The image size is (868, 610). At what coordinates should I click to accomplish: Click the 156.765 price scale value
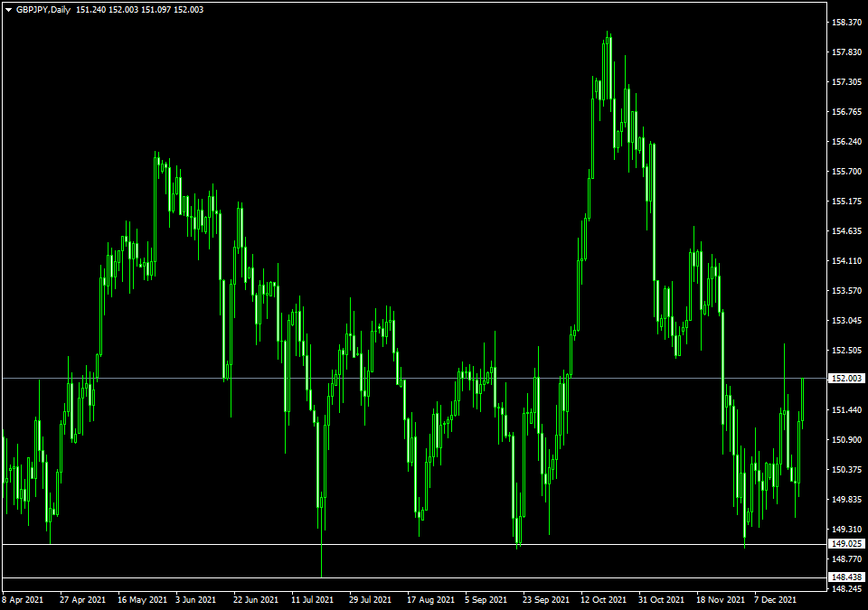[847, 112]
